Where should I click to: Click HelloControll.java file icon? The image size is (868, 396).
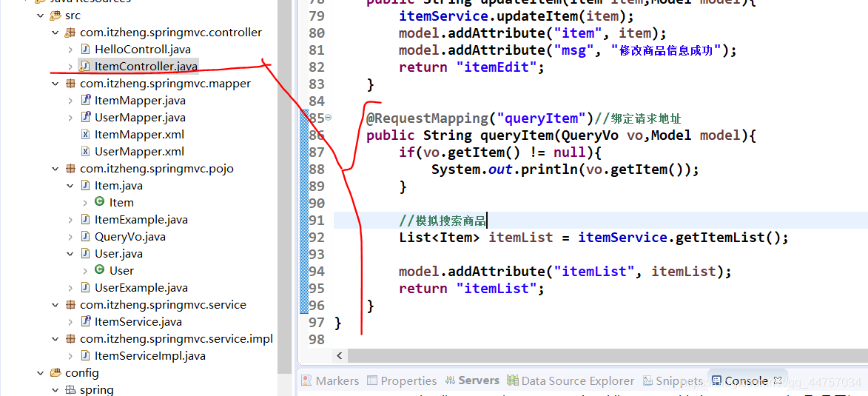coord(85,50)
